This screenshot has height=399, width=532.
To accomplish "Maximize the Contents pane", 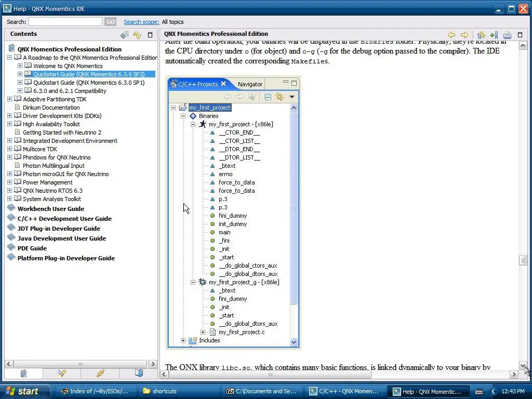I will 150,35.
